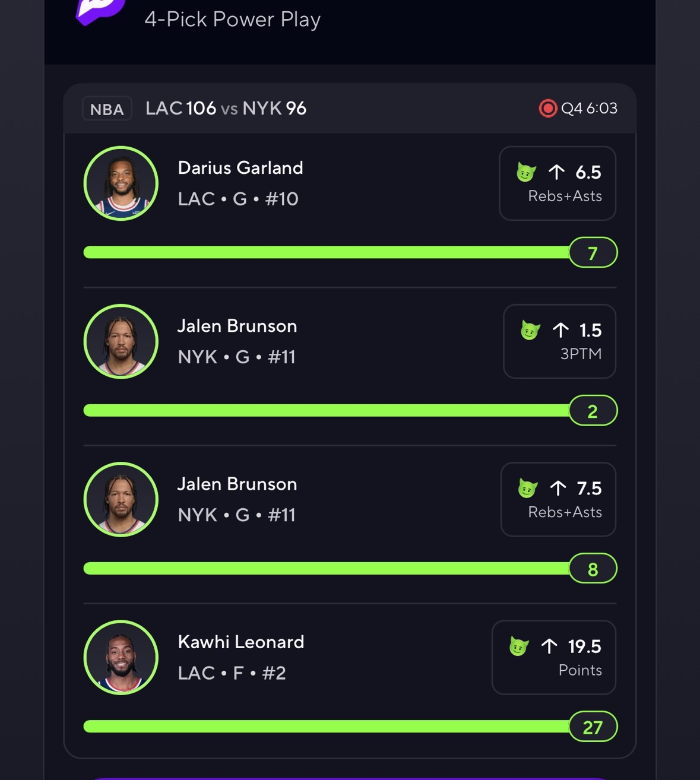Image resolution: width=700 pixels, height=780 pixels.
Task: Click Kawhi Leonard's progress bar value 27
Action: 593,727
